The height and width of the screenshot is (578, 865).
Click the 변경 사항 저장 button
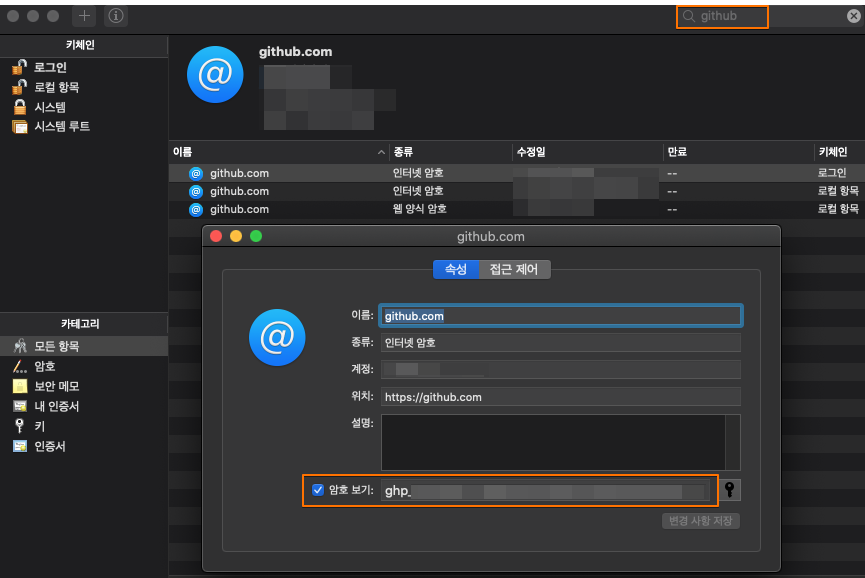(x=701, y=521)
